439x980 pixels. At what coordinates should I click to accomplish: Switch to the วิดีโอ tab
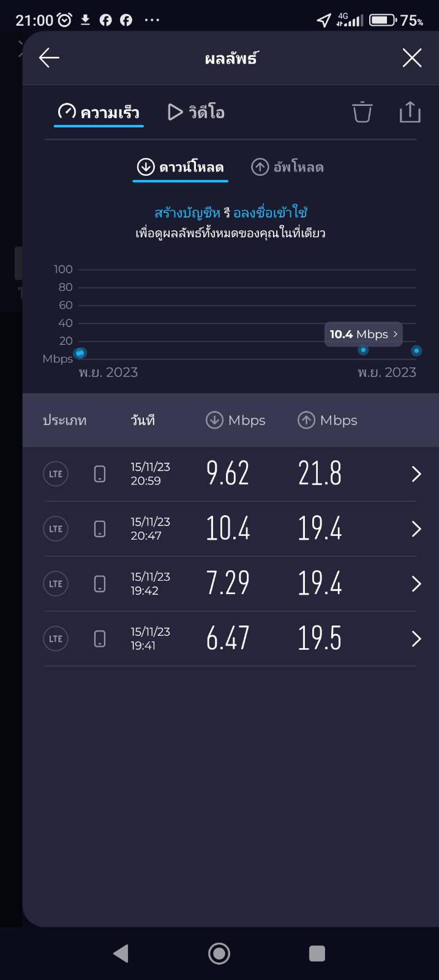pyautogui.click(x=196, y=112)
